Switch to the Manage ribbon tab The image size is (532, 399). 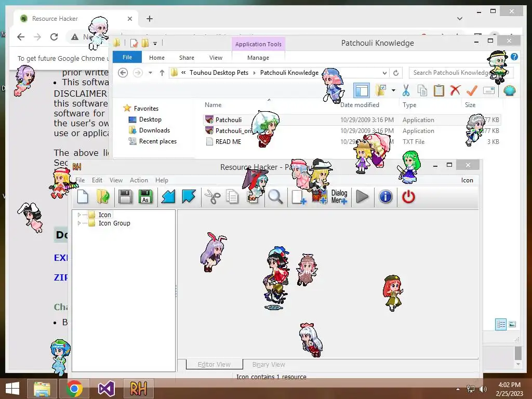258,58
